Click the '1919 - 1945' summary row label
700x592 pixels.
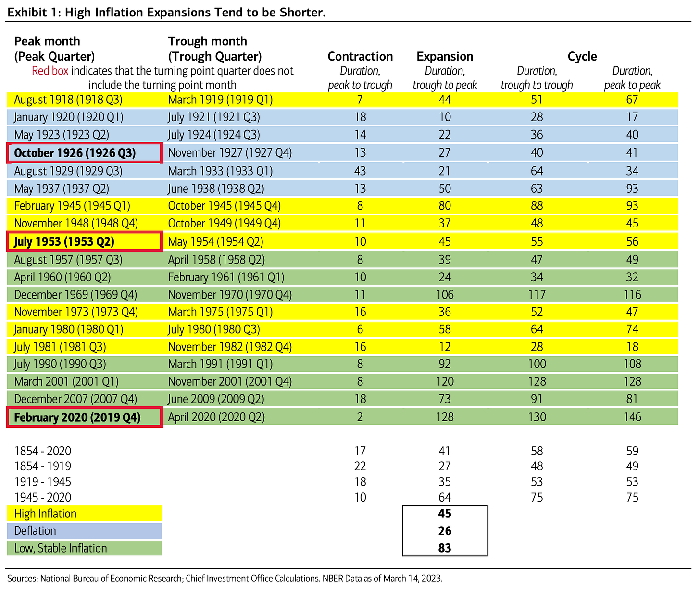43,482
